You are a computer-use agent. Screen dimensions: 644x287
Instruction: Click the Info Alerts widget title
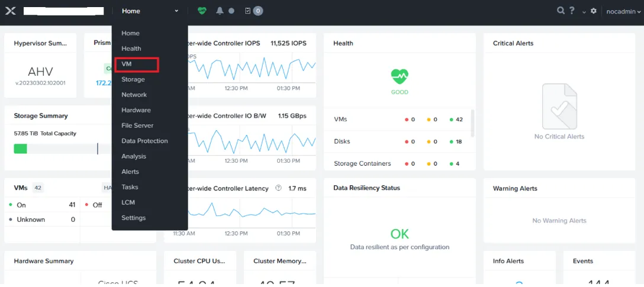tap(508, 261)
